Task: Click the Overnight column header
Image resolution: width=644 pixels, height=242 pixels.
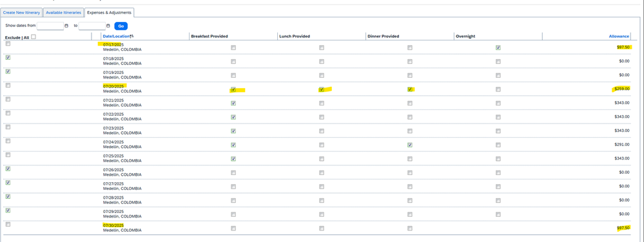Action: coord(465,36)
